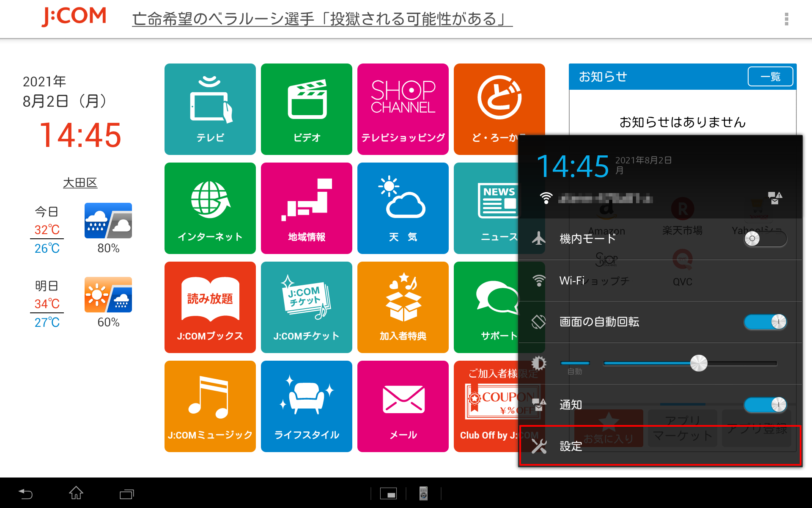Image resolution: width=812 pixels, height=508 pixels.
Task: Click today's rain chance 80%
Action: coord(108,248)
